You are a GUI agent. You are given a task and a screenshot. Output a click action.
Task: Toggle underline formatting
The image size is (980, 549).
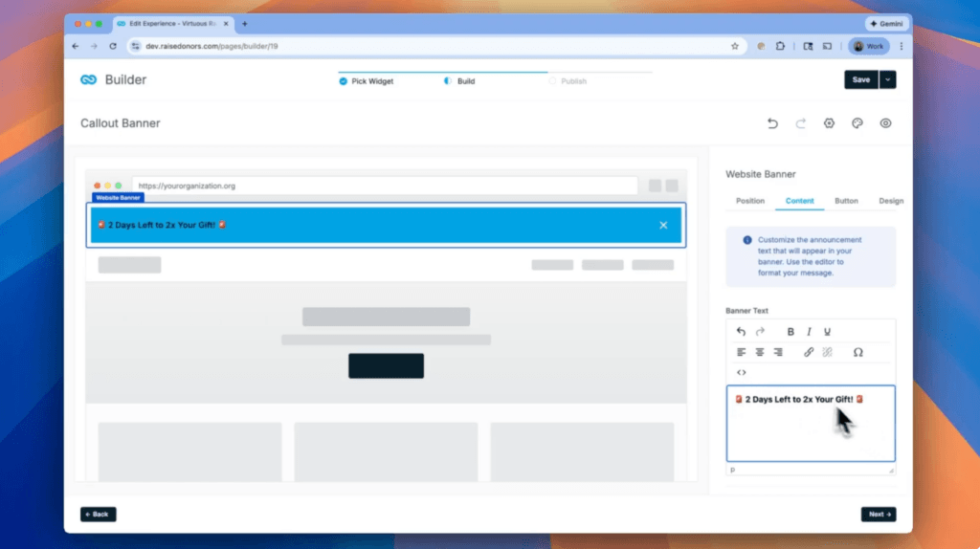827,332
